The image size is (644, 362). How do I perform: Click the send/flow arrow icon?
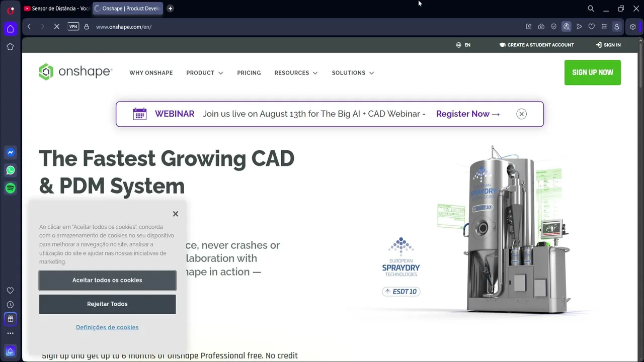tap(579, 27)
